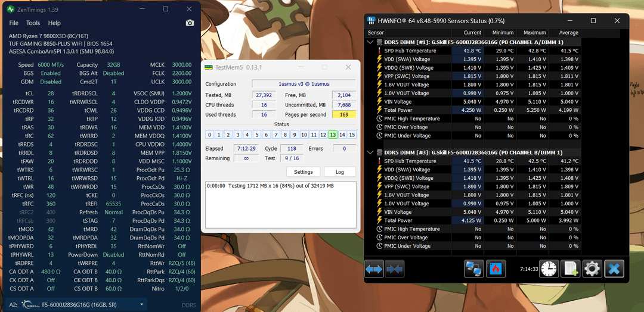Open ZenTimings Tools menu
The width and height of the screenshot is (644, 312).
pyautogui.click(x=33, y=23)
